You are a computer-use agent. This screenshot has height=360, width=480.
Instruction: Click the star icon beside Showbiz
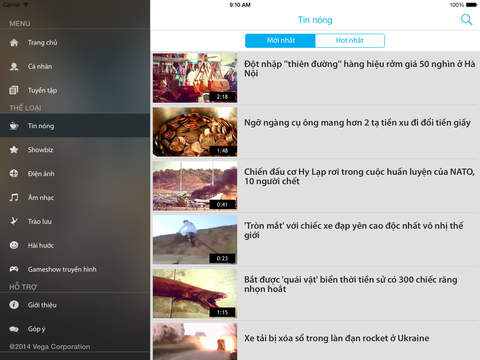point(14,150)
